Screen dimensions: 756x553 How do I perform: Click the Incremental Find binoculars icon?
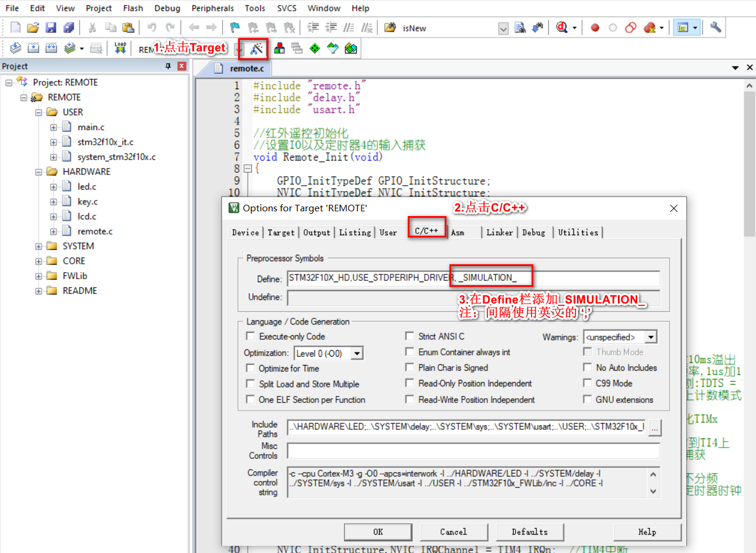tap(538, 27)
